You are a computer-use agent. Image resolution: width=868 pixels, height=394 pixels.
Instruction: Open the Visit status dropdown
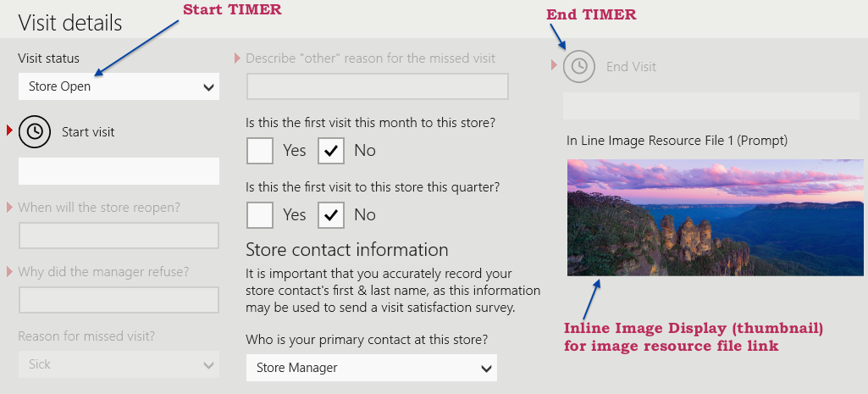coord(119,86)
